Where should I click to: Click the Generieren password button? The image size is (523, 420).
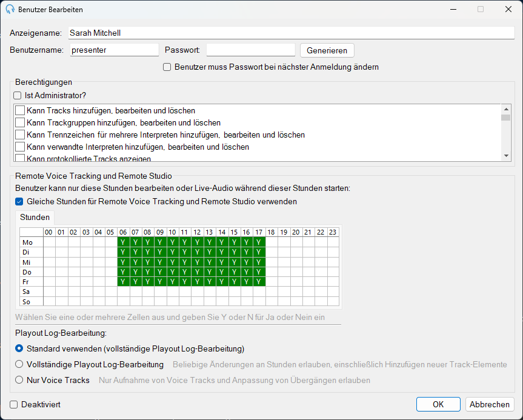point(327,50)
